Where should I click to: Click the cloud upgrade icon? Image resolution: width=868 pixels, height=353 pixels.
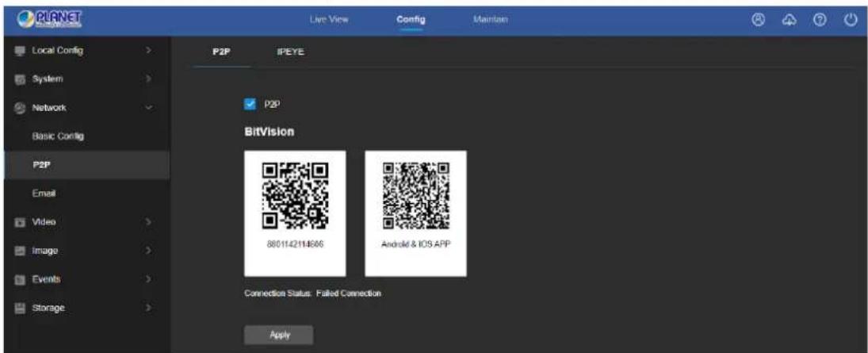point(788,19)
